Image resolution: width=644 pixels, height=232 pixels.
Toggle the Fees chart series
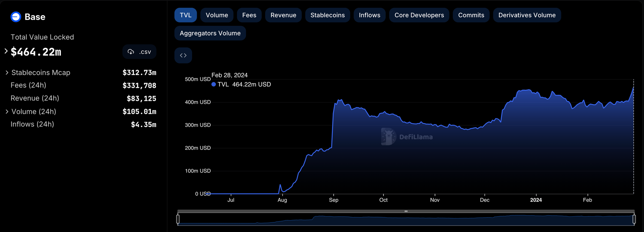tap(249, 15)
